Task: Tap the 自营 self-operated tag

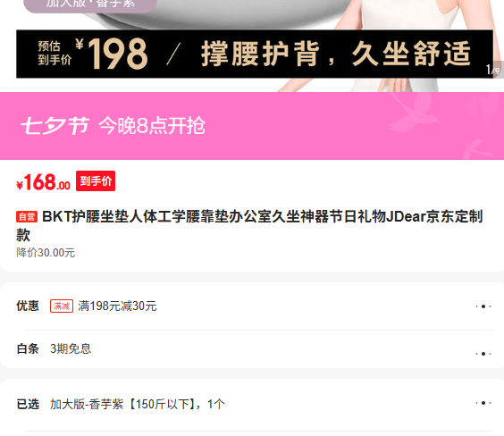Action: point(27,217)
